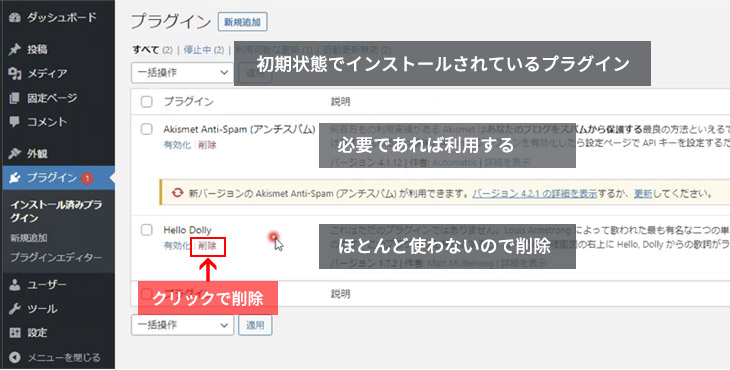The image size is (730, 370).
Task: Open Add New (新規追加) sidebar submenu
Action: pyautogui.click(x=29, y=238)
